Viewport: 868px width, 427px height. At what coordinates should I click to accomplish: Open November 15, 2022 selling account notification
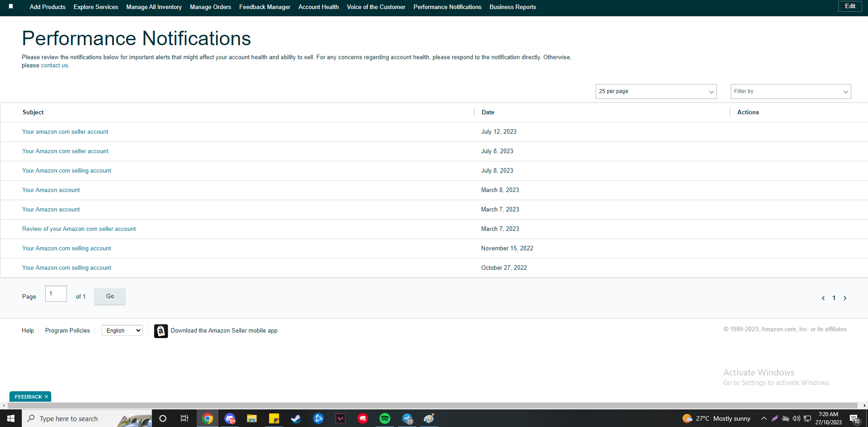(x=66, y=249)
